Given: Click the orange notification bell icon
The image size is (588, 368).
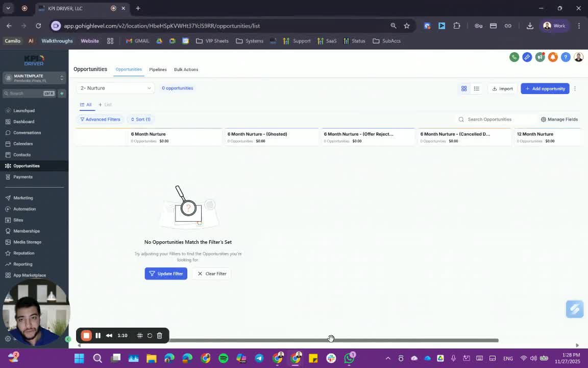Looking at the screenshot, I should pyautogui.click(x=553, y=57).
